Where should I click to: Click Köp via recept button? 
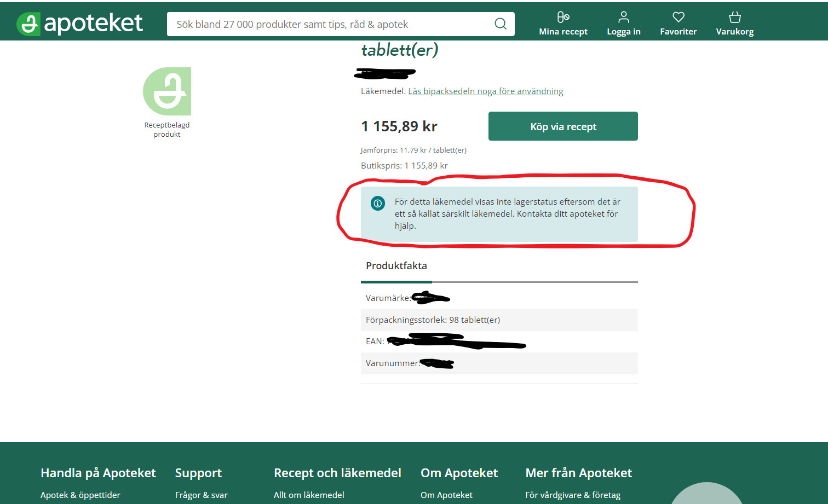tap(563, 126)
